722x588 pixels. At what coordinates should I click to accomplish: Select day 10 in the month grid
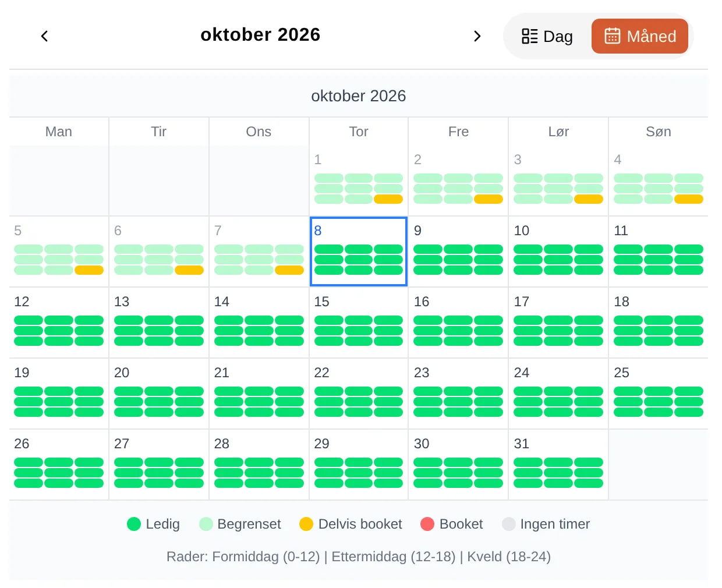point(558,252)
